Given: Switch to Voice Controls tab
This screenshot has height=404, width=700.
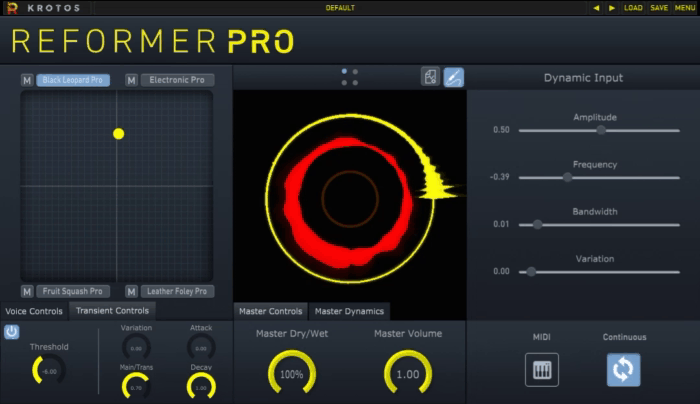Looking at the screenshot, I should (x=34, y=311).
